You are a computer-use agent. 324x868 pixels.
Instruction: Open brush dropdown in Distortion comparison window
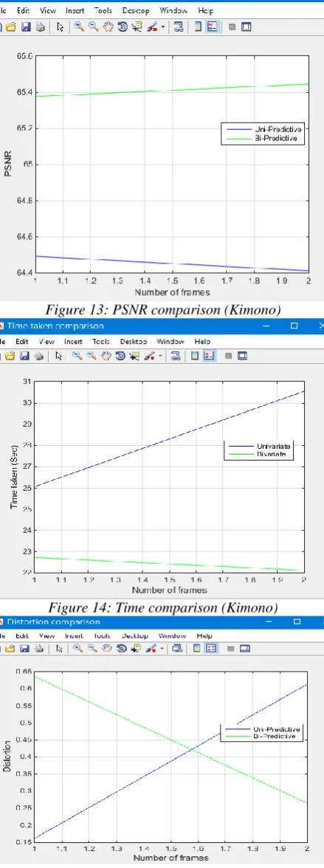pyautogui.click(x=162, y=650)
